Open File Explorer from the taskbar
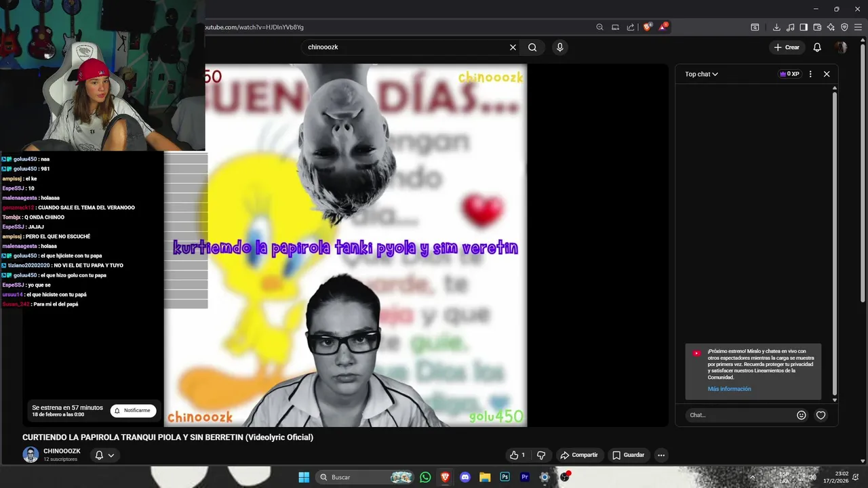This screenshot has height=488, width=868. coord(485,477)
